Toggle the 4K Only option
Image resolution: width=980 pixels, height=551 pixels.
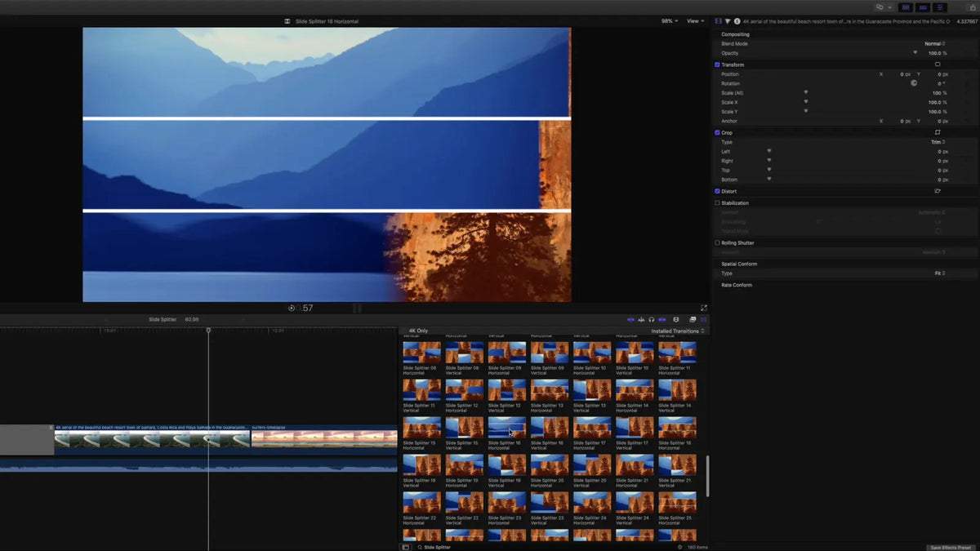click(418, 331)
